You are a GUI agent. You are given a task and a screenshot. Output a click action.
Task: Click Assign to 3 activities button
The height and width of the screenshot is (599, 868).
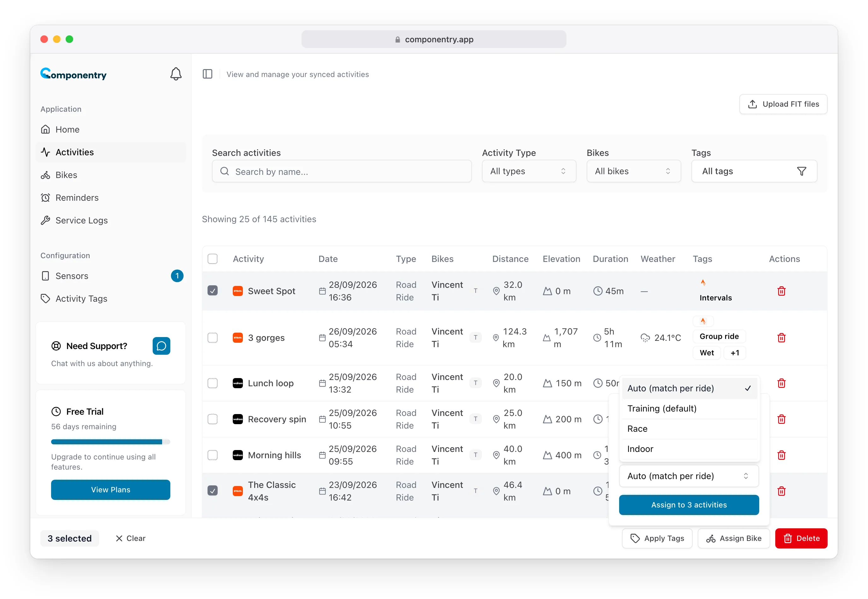(689, 505)
